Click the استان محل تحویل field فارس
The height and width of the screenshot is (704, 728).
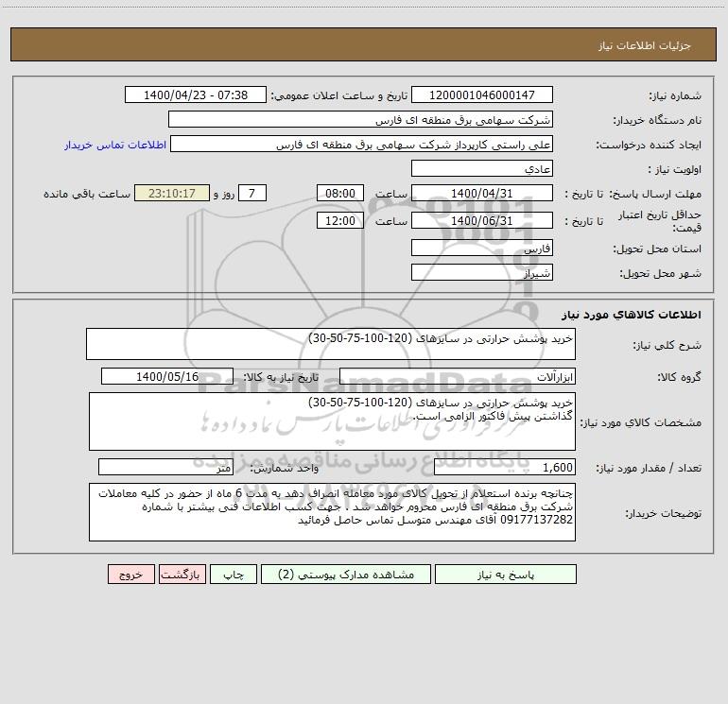[x=482, y=248]
